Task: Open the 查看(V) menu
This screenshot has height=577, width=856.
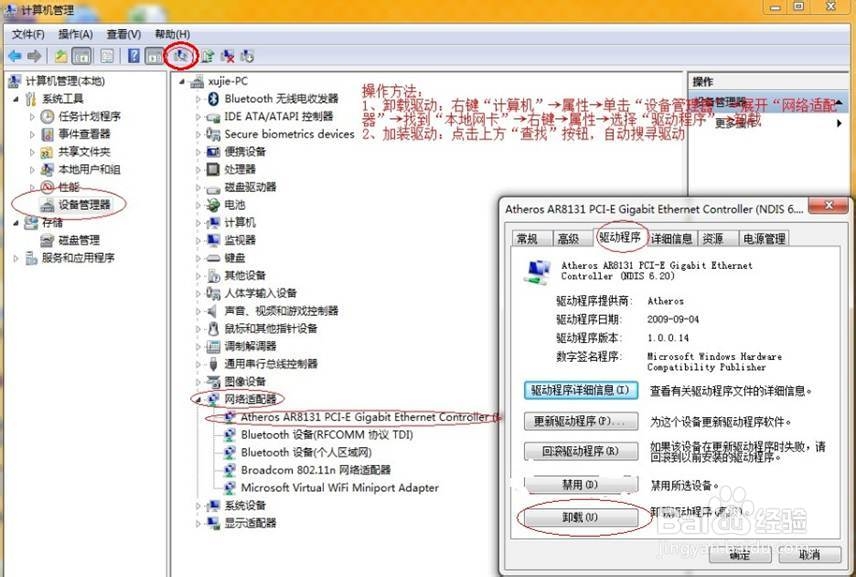Action: (x=123, y=34)
